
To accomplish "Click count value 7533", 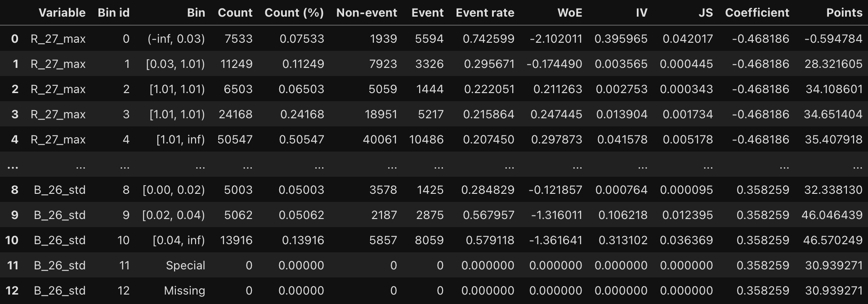I will (238, 39).
